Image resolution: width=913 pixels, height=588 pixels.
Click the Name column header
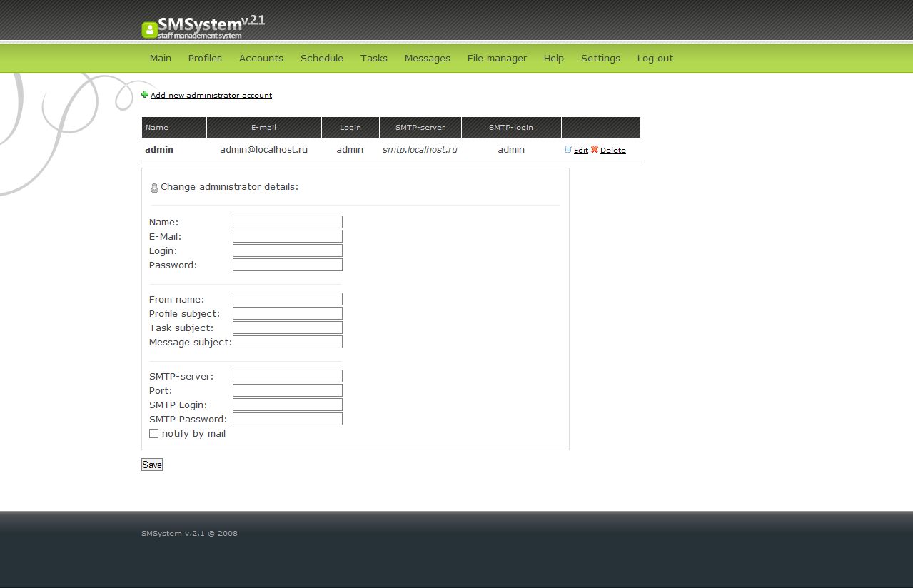click(x=174, y=127)
